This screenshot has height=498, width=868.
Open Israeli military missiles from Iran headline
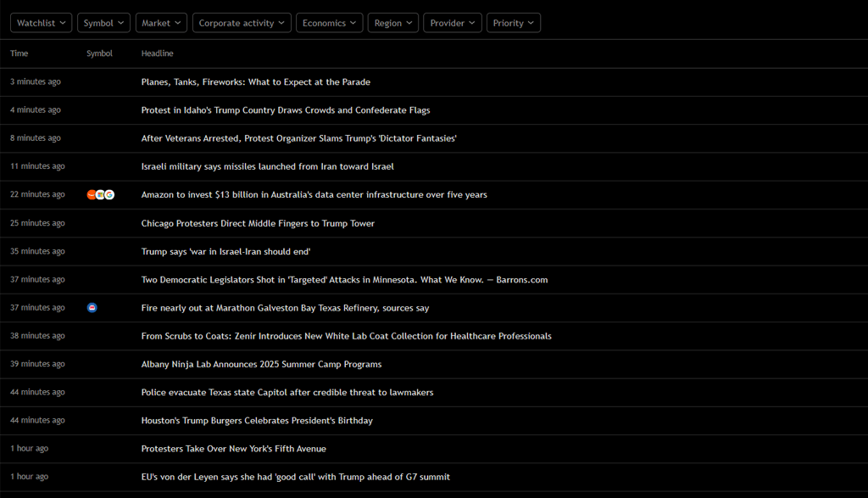coord(267,166)
